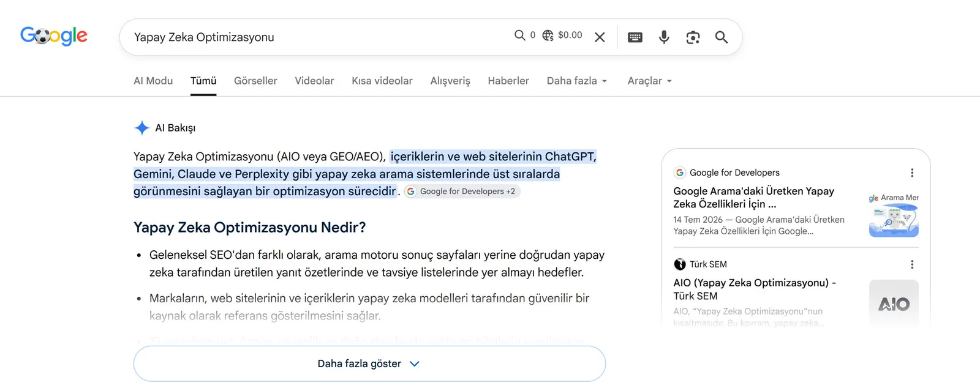Click the Google for Developers article thumbnail

(894, 212)
